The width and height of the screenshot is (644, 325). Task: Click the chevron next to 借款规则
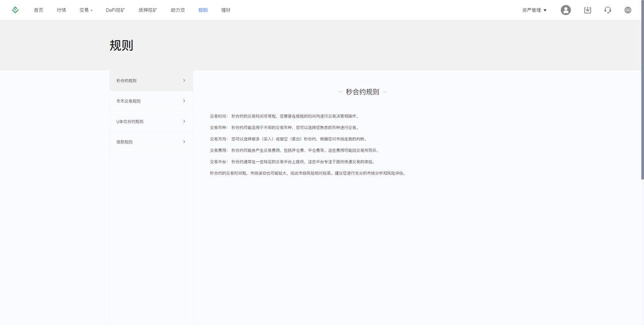coord(184,142)
